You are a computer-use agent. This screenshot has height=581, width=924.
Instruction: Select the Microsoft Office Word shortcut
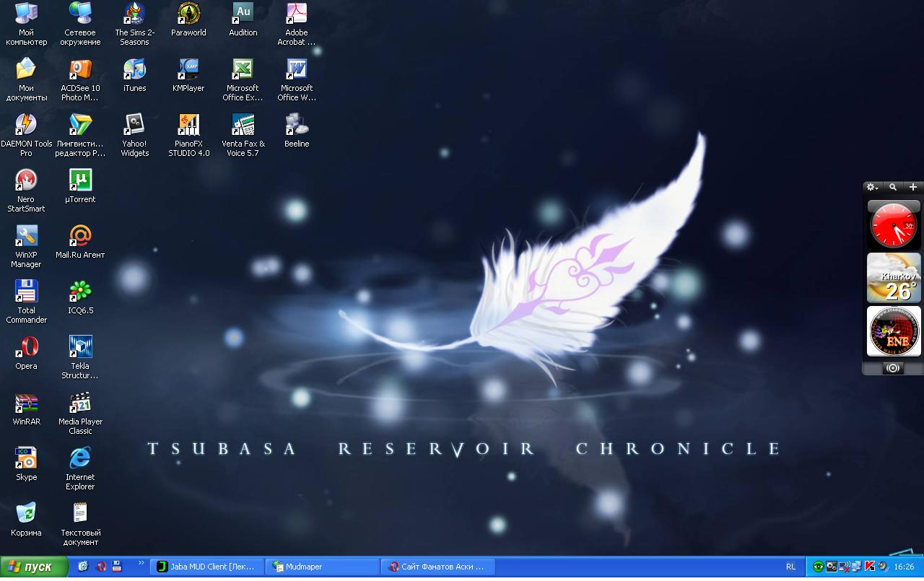[x=297, y=79]
